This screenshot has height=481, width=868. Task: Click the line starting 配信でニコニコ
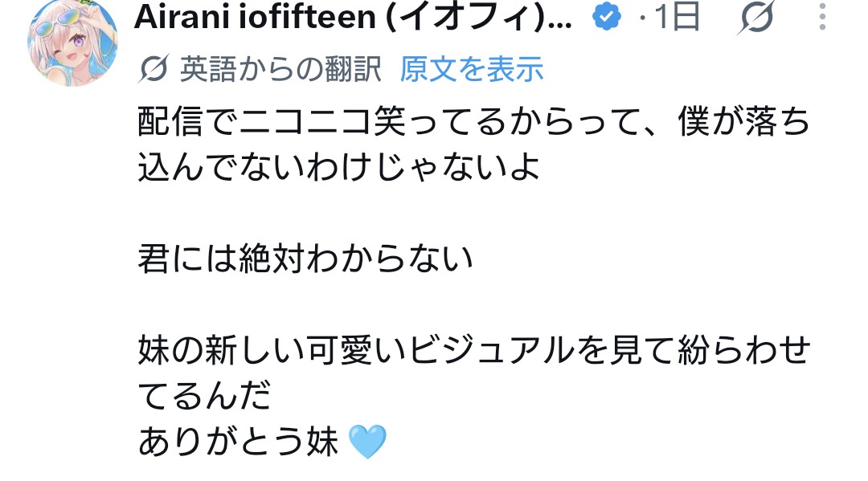pos(474,121)
